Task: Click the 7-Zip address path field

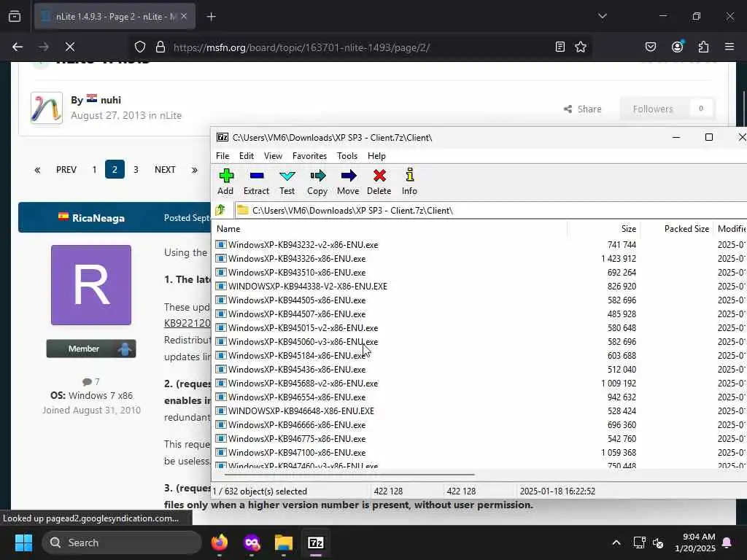Action: (x=491, y=210)
